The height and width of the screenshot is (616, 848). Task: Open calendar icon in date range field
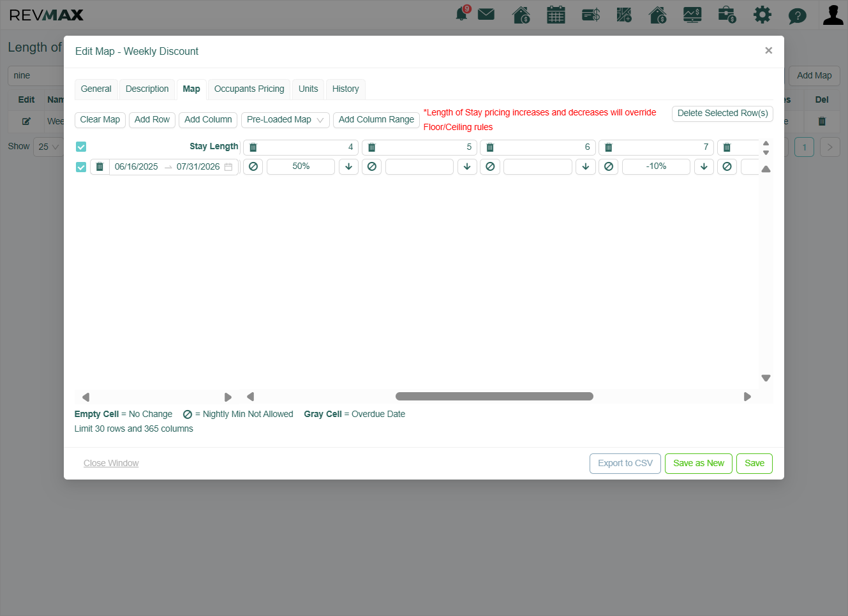tap(228, 167)
